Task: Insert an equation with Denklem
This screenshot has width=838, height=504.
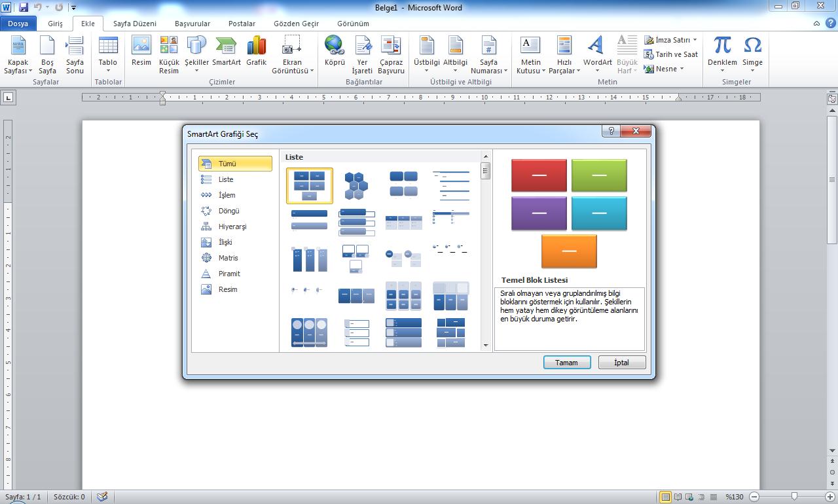Action: click(722, 55)
